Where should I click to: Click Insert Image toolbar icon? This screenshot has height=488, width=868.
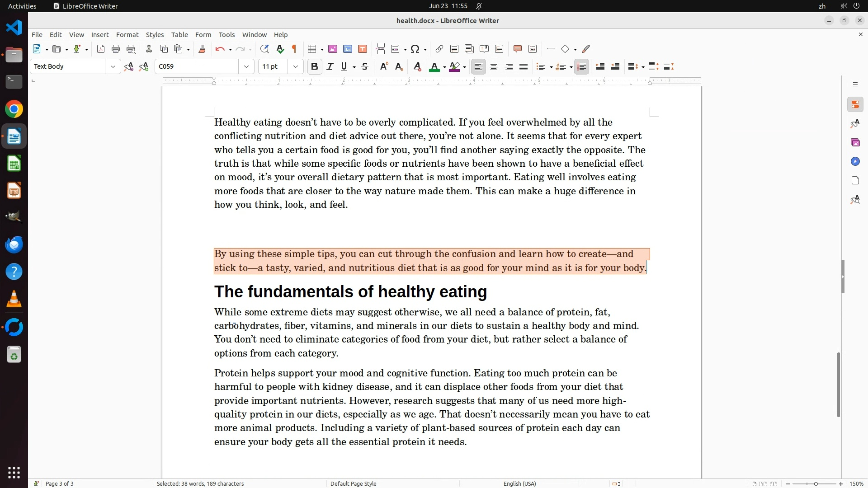[333, 49]
